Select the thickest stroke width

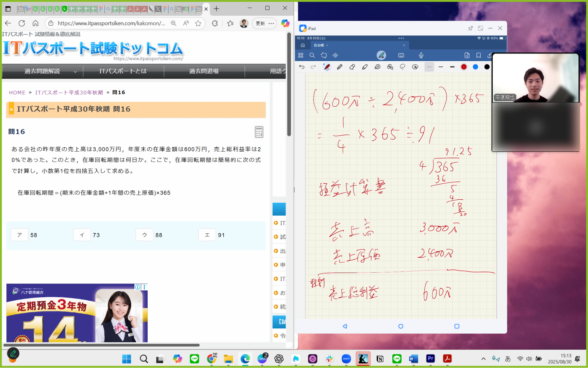pos(452,67)
